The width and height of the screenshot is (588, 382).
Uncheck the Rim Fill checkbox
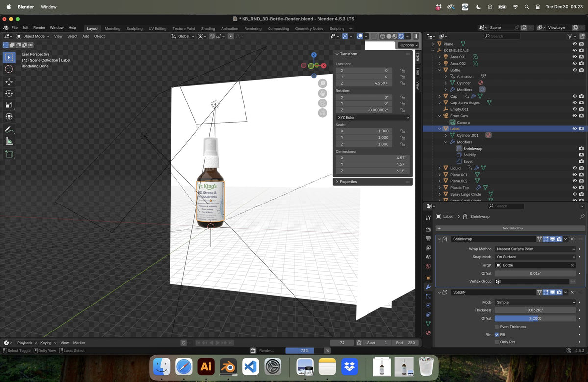497,335
